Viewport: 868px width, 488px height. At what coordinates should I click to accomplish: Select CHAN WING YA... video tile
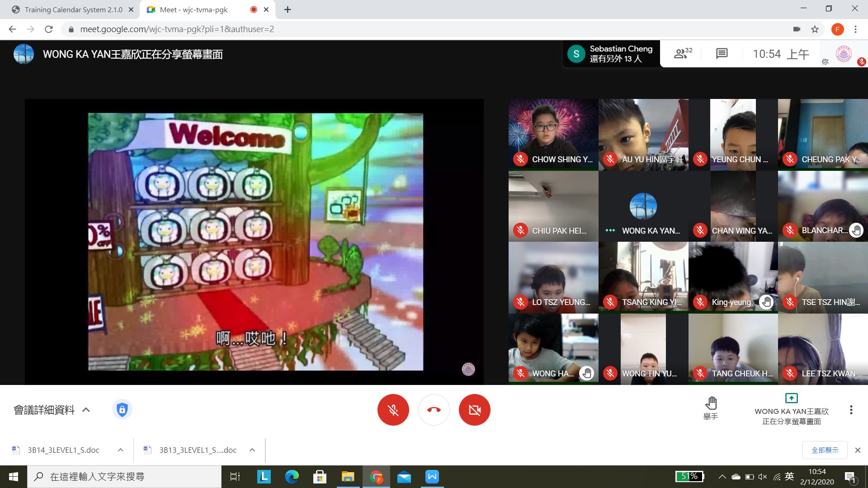click(733, 206)
